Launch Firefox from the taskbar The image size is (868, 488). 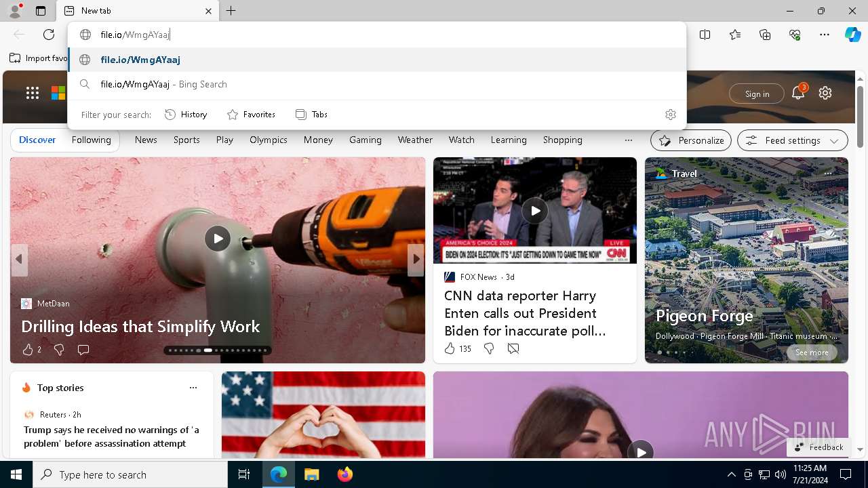(x=345, y=474)
